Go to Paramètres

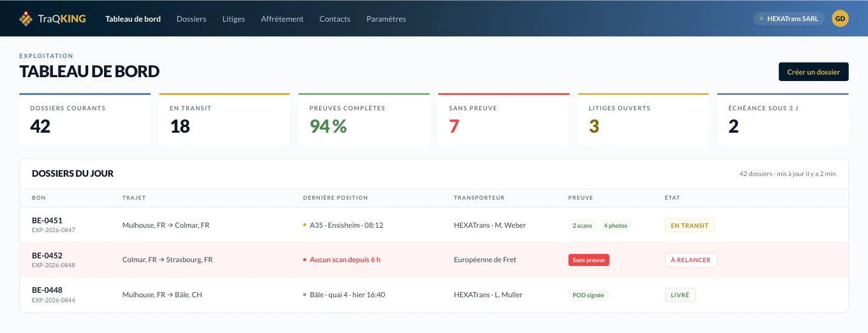tap(386, 18)
